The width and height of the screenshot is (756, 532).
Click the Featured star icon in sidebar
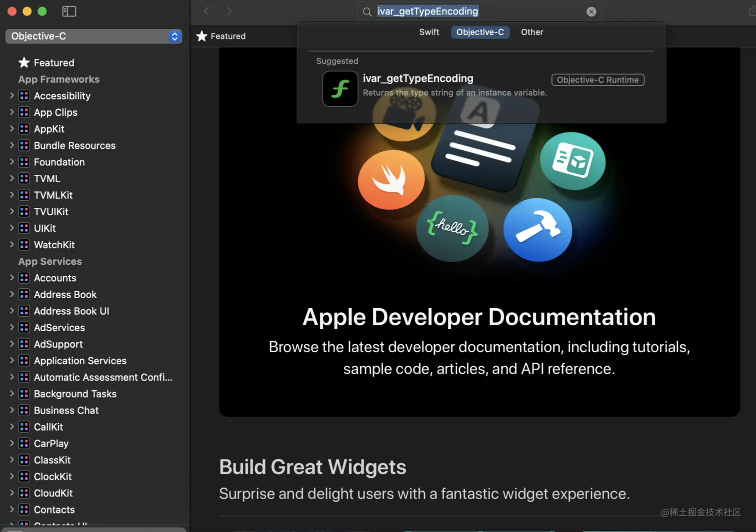[x=24, y=62]
